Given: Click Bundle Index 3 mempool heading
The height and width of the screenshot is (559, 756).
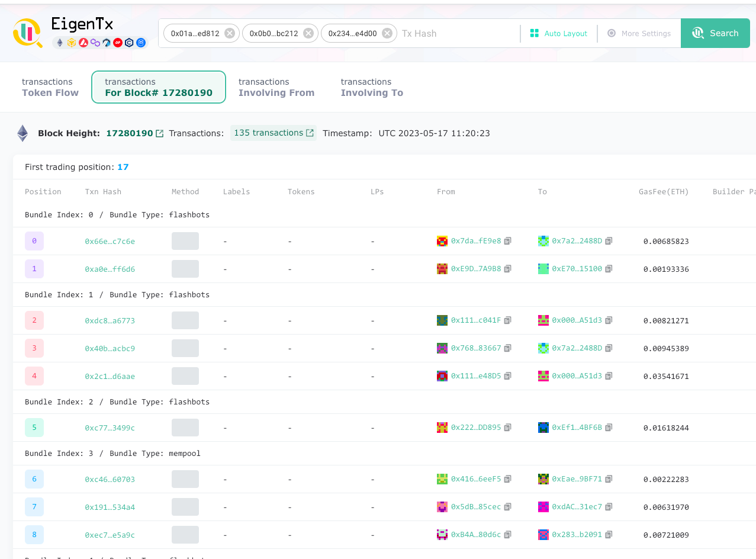Looking at the screenshot, I should pos(112,454).
